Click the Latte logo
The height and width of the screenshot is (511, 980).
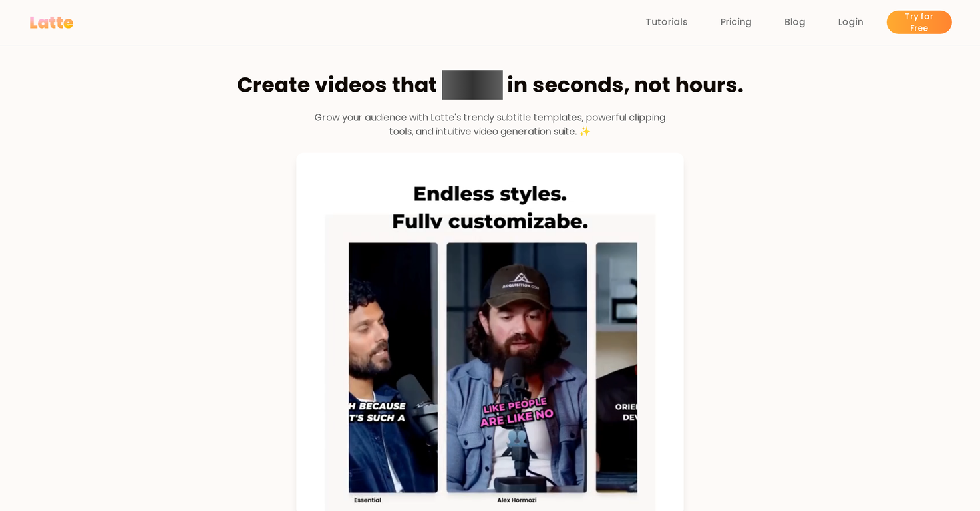click(x=51, y=23)
